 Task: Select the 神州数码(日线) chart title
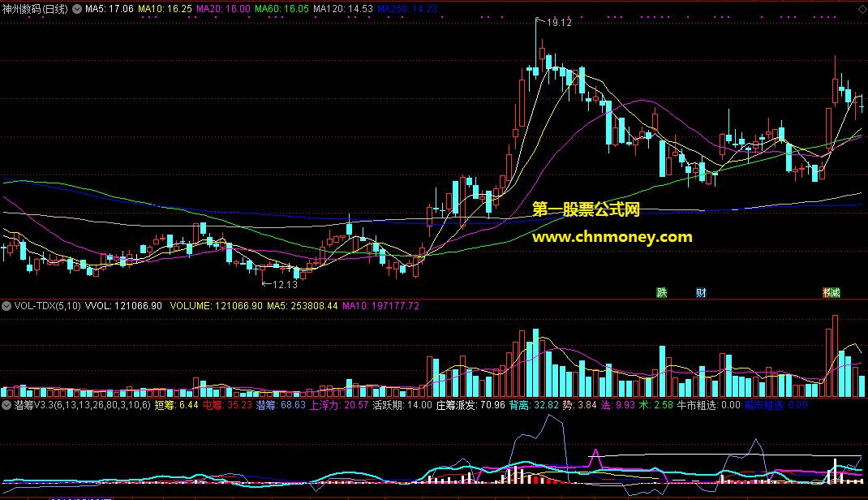coord(35,9)
